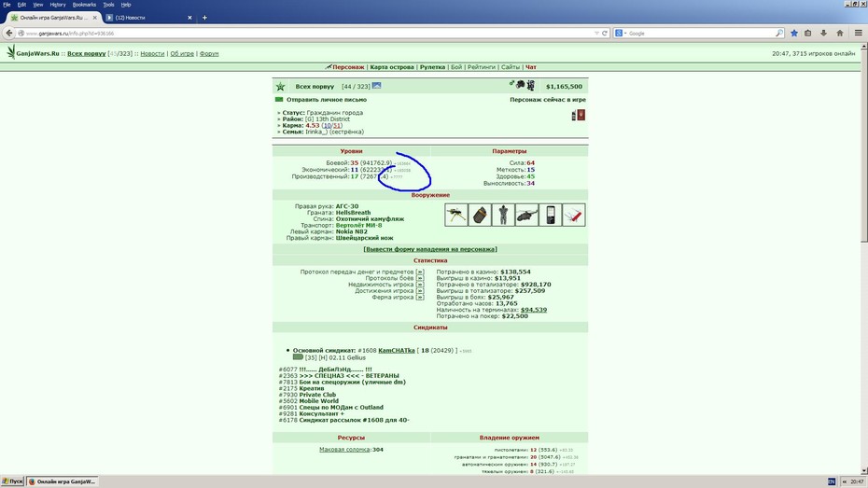Image resolution: width=868 pixels, height=488 pixels.
Task: Open the History menu
Action: click(x=58, y=5)
